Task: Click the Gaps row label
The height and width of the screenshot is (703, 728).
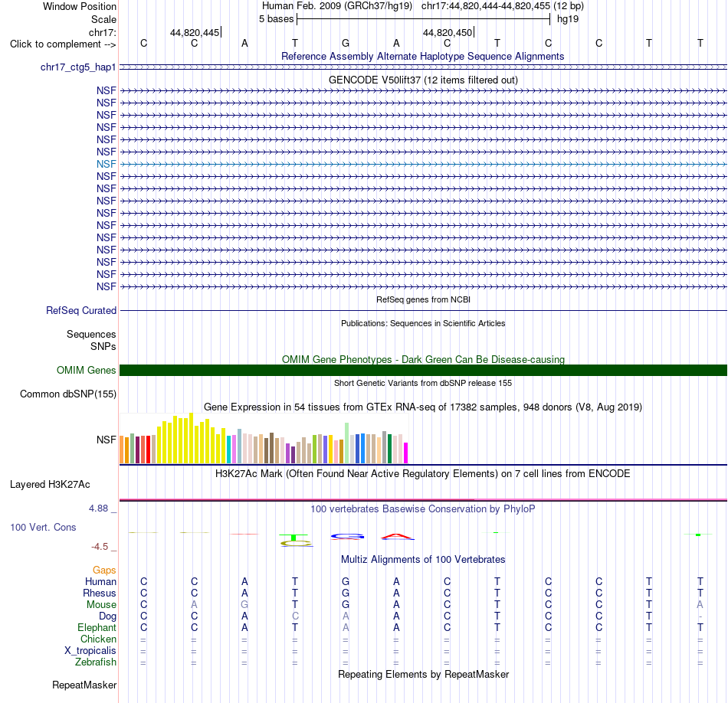Action: 104,571
